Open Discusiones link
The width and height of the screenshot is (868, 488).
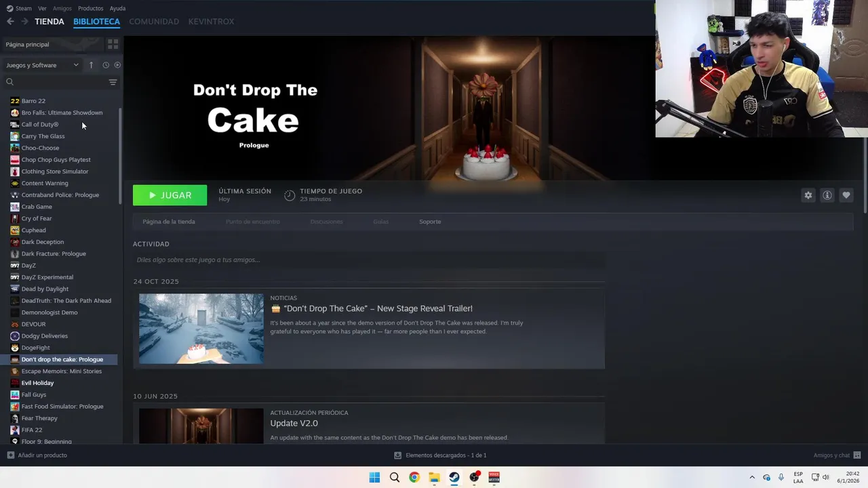(326, 222)
